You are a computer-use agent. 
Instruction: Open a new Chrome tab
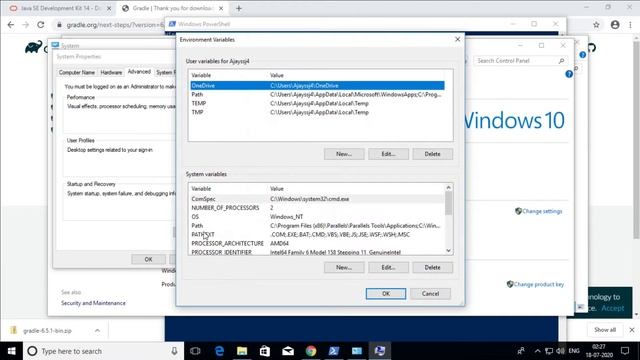click(239, 8)
